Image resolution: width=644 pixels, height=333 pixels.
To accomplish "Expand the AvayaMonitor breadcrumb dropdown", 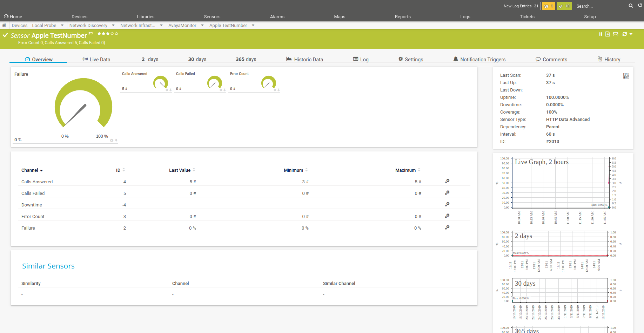I will [202, 25].
